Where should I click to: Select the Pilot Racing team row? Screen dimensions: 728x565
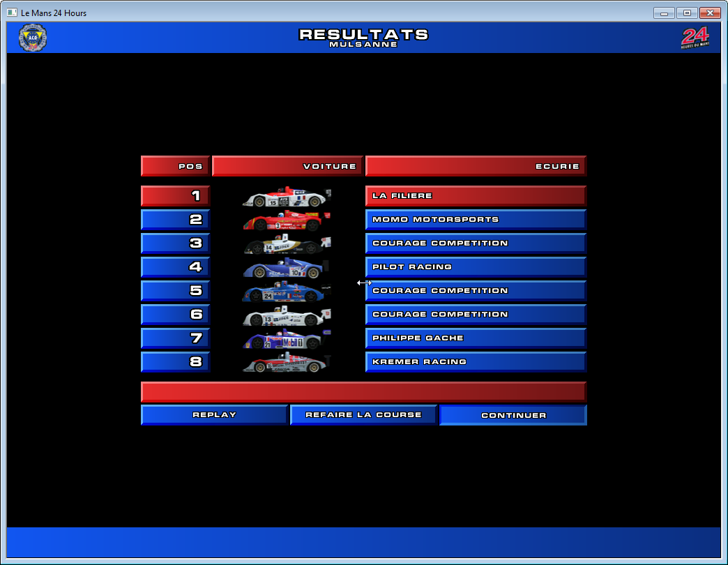coord(476,267)
